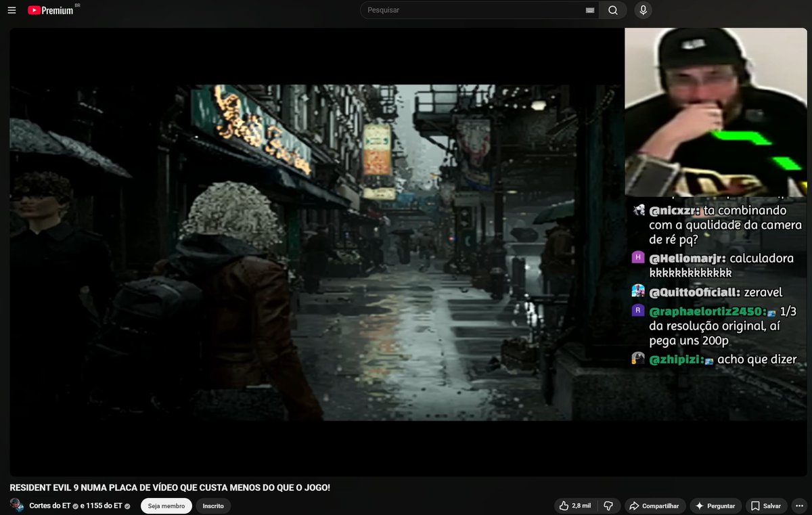The width and height of the screenshot is (812, 515).
Task: Click the magnifying glass search button
Action: click(x=613, y=10)
